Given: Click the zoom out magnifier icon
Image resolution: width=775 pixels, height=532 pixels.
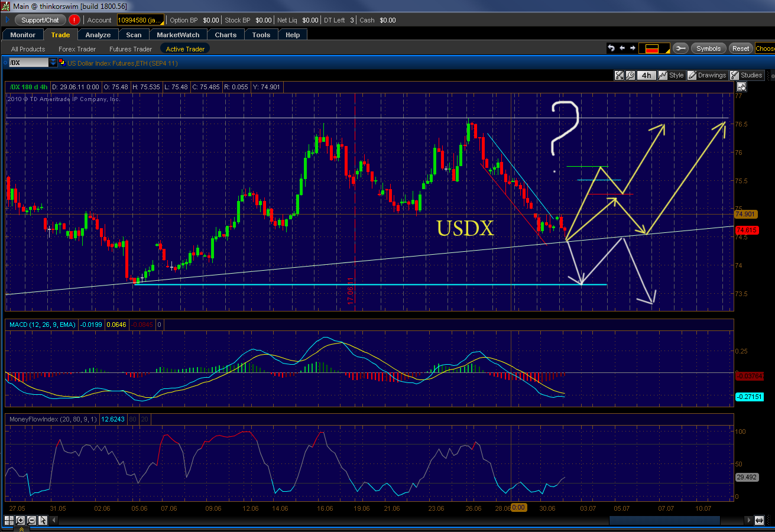Looking at the screenshot, I should pos(31,520).
